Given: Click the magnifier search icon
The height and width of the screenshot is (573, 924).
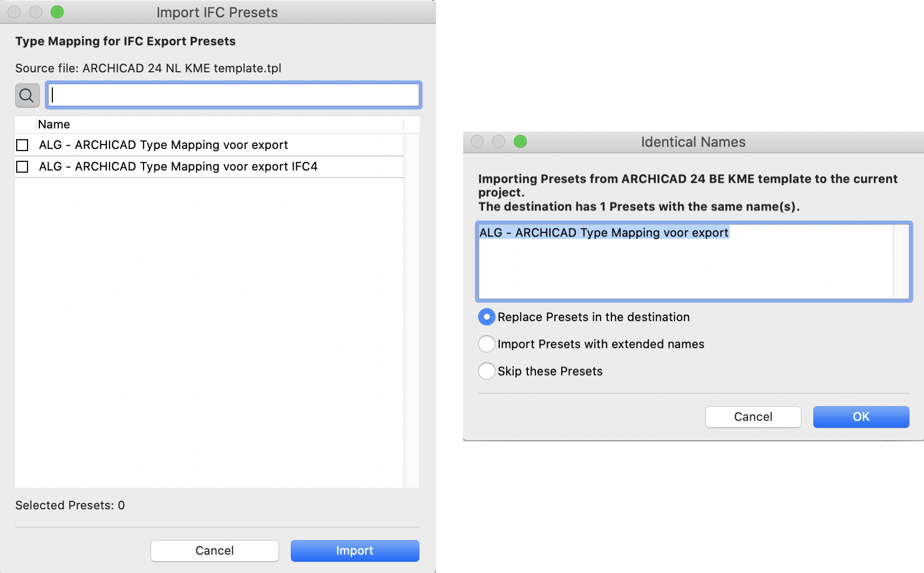Looking at the screenshot, I should (27, 95).
